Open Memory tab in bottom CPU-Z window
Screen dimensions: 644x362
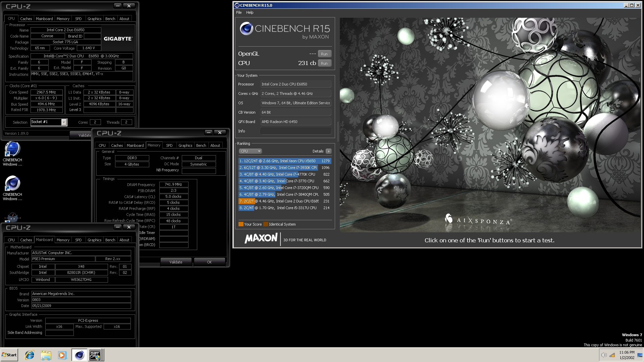click(63, 240)
